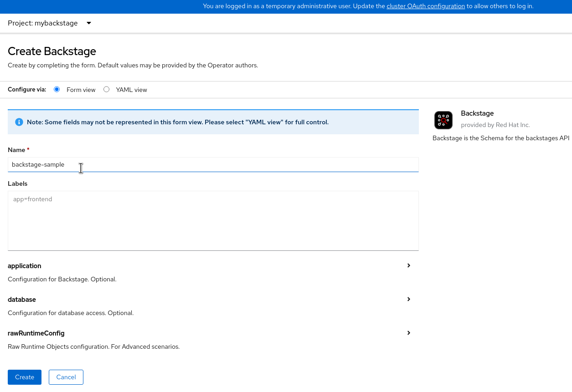Click the info icon in the note banner
This screenshot has height=392, width=572.
[19, 122]
